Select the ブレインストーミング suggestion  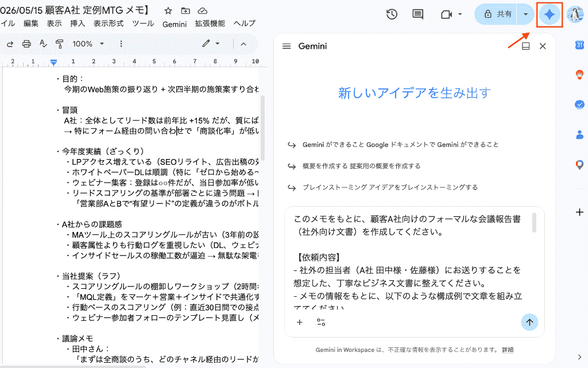pyautogui.click(x=382, y=187)
